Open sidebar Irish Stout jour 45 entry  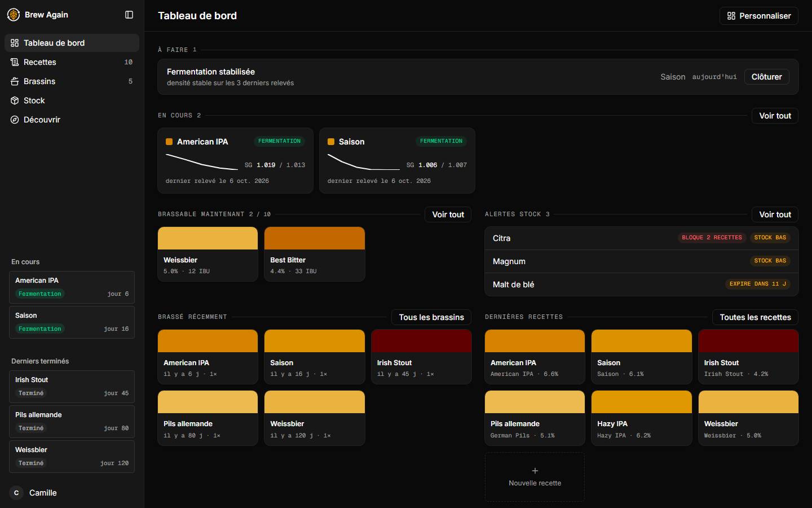(x=72, y=387)
